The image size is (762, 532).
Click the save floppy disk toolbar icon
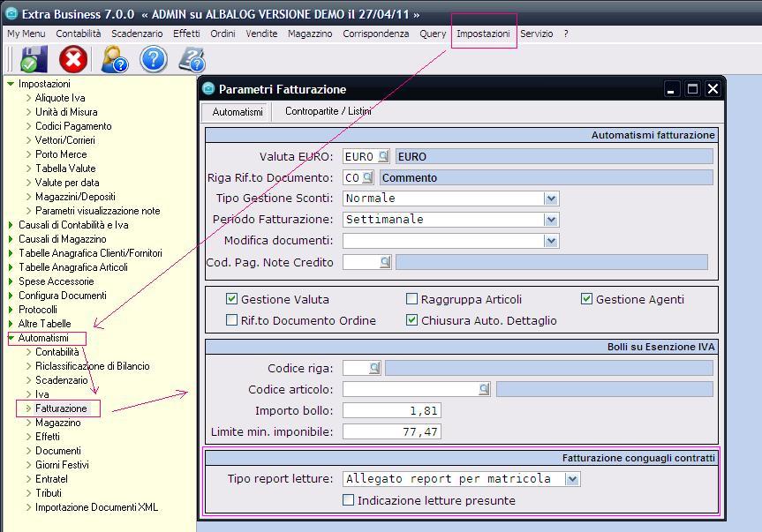click(x=34, y=59)
